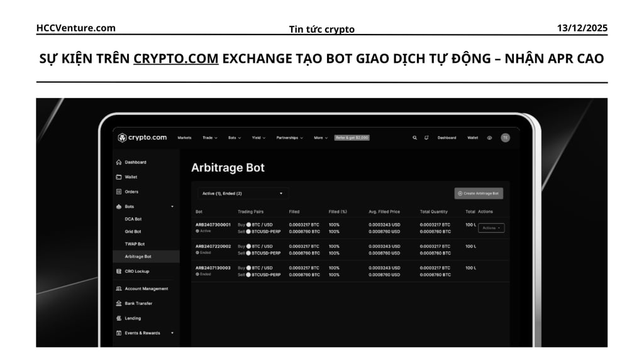Open Lending in the sidebar

pyautogui.click(x=133, y=318)
